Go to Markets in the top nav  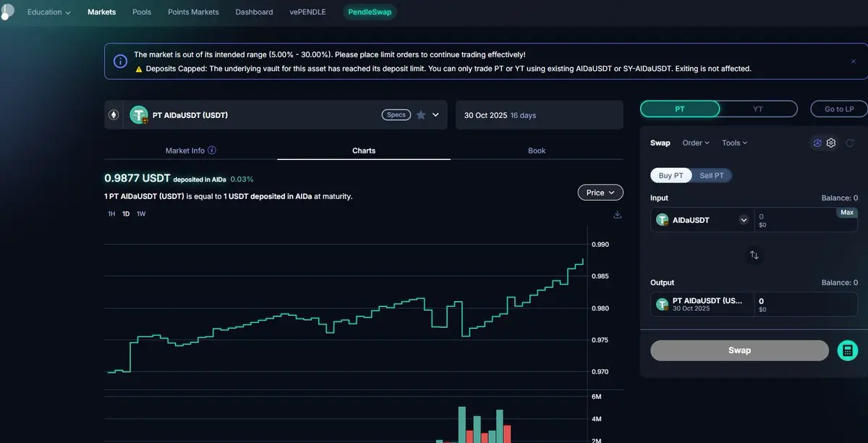[101, 12]
